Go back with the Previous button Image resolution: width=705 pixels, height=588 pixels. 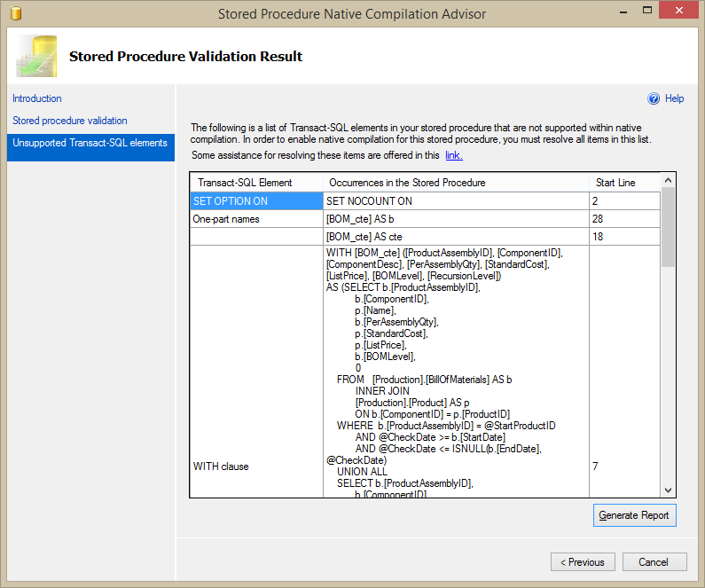pyautogui.click(x=583, y=562)
